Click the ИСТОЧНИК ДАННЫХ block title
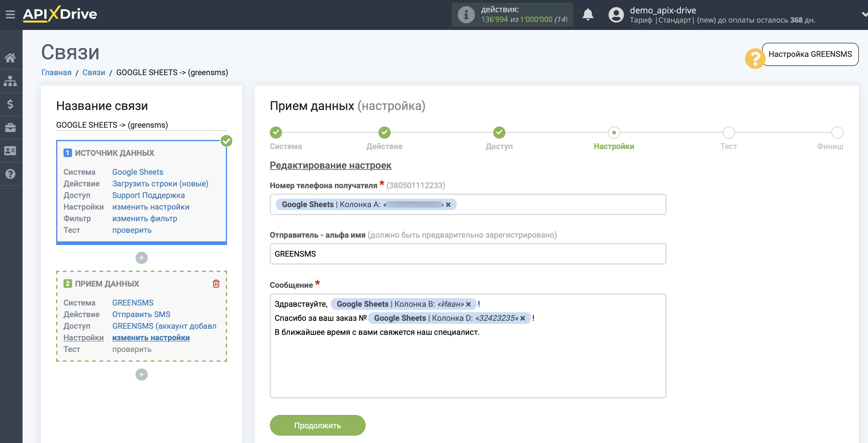868x443 pixels. [x=114, y=153]
